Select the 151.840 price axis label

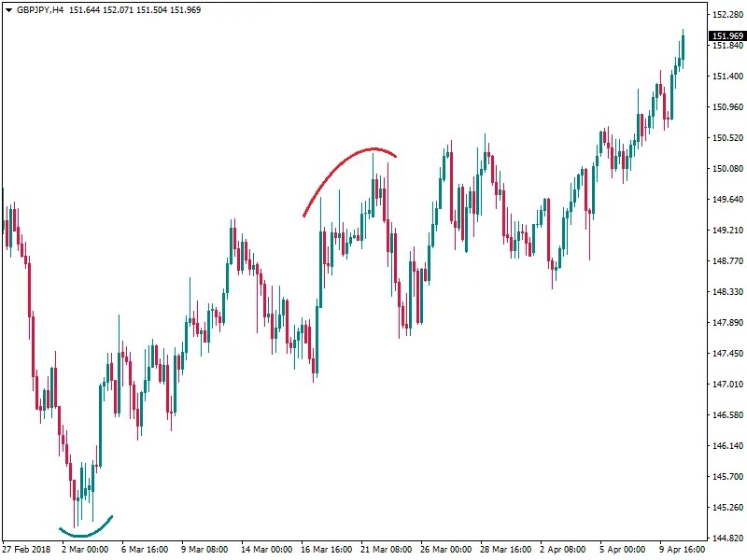coord(727,46)
